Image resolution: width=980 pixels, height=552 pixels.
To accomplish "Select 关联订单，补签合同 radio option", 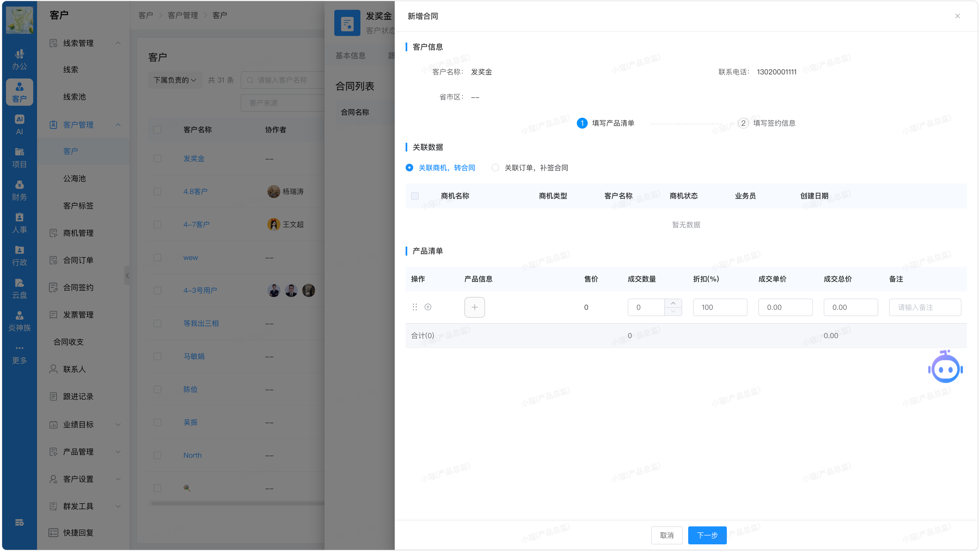I will pos(495,168).
